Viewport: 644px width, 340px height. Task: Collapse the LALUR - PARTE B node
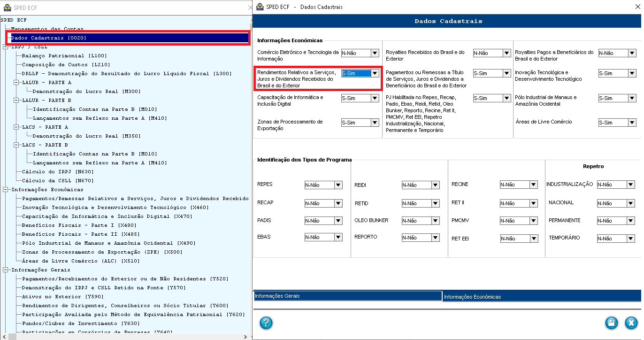coord(16,100)
